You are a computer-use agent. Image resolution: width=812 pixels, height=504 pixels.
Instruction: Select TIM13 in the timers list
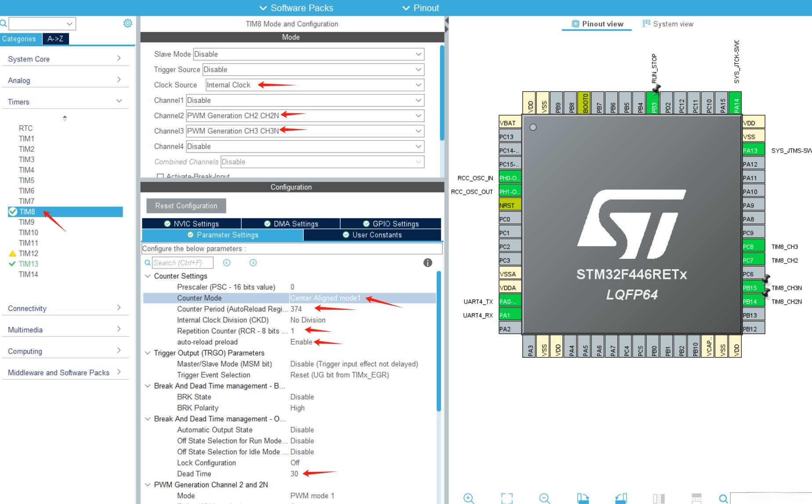[x=28, y=264]
